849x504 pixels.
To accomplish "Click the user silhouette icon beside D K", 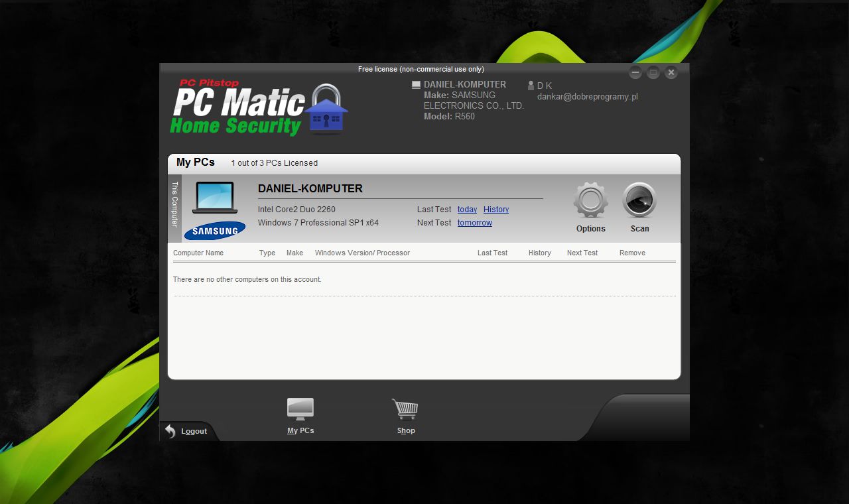I will click(x=530, y=85).
